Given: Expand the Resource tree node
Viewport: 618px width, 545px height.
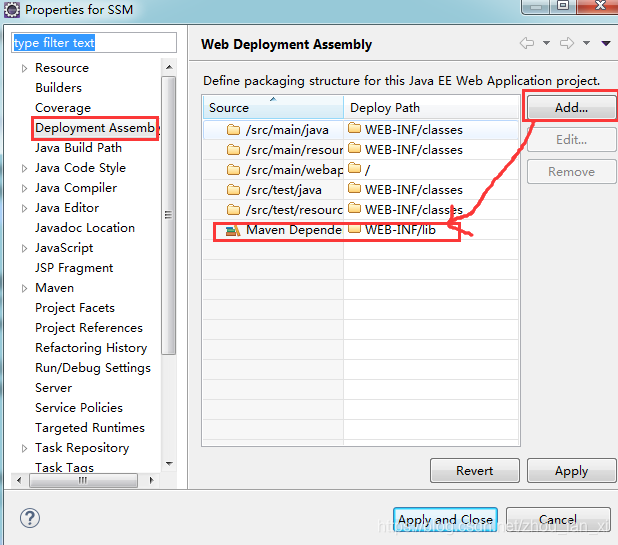Looking at the screenshot, I should [x=24, y=68].
